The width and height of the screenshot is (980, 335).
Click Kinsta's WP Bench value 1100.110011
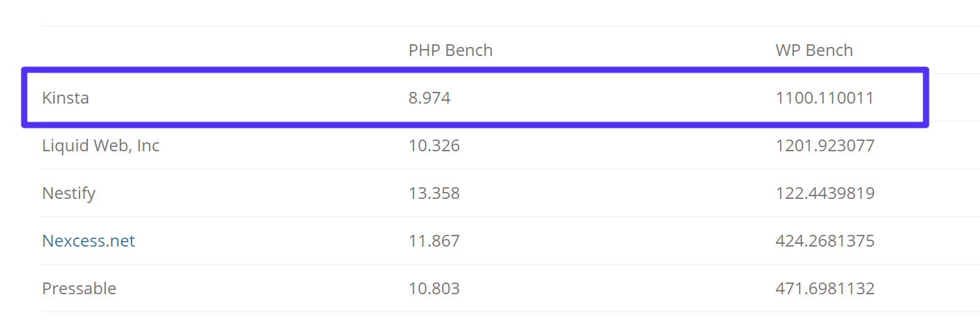coord(824,98)
